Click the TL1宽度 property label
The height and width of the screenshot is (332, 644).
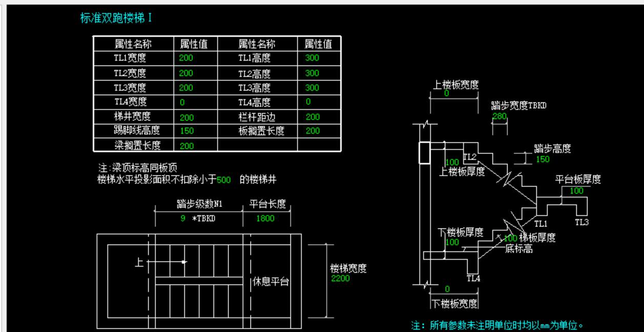(x=130, y=58)
